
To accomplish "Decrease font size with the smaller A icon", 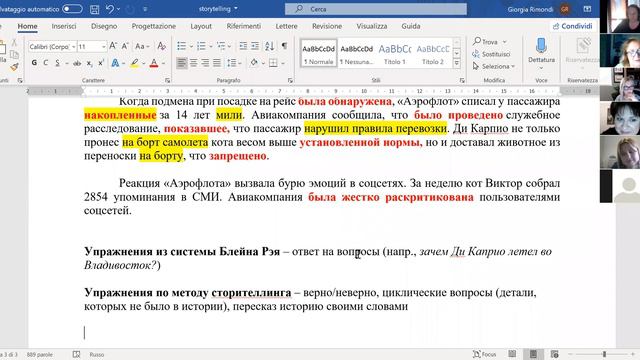I will (x=125, y=46).
